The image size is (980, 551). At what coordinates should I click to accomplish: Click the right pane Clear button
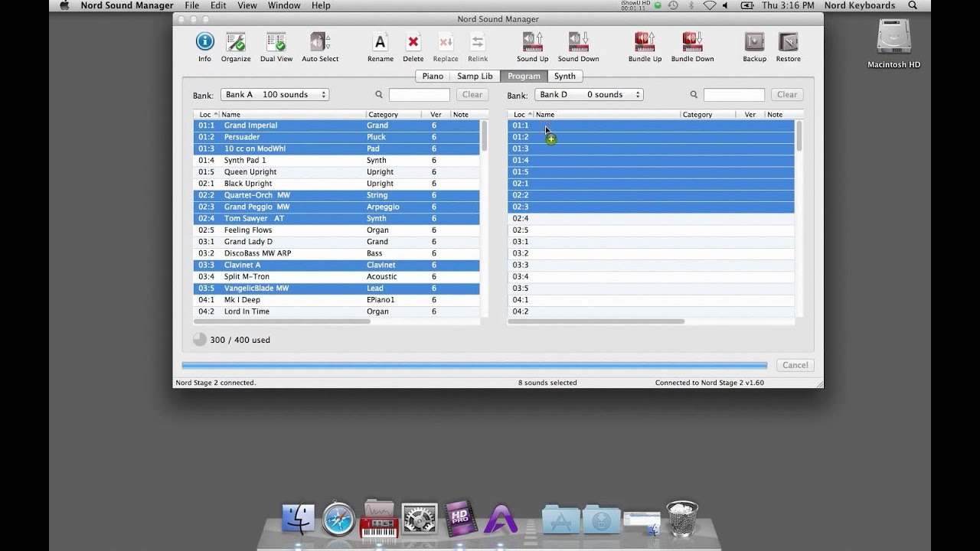[x=787, y=95]
